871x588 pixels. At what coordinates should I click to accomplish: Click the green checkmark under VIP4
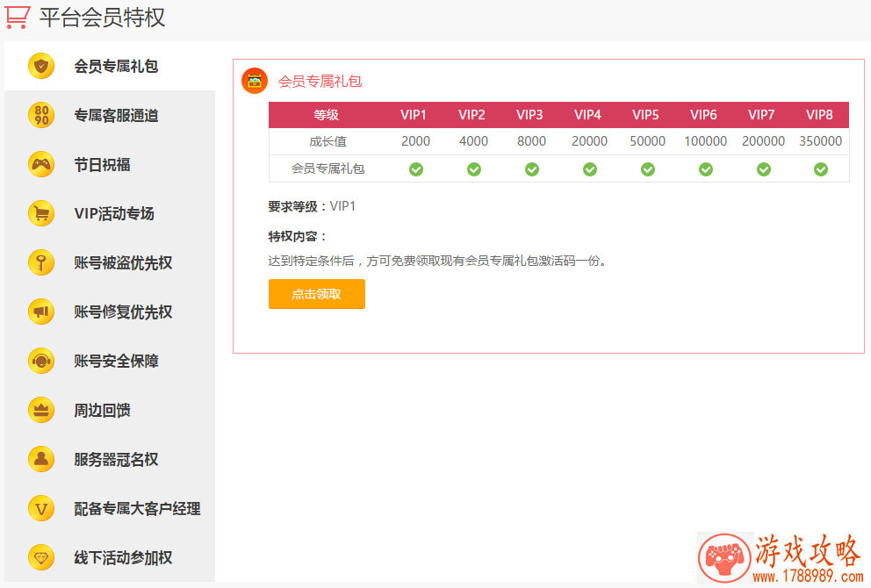(x=590, y=169)
